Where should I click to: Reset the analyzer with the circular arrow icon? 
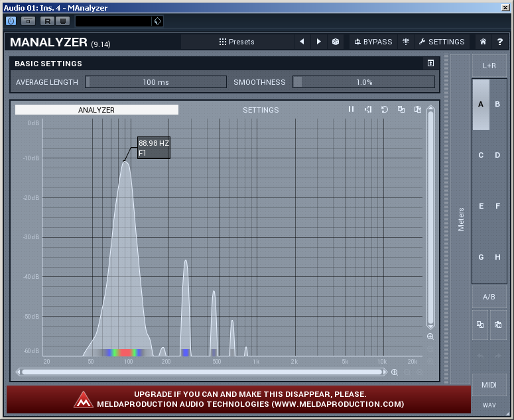(385, 109)
